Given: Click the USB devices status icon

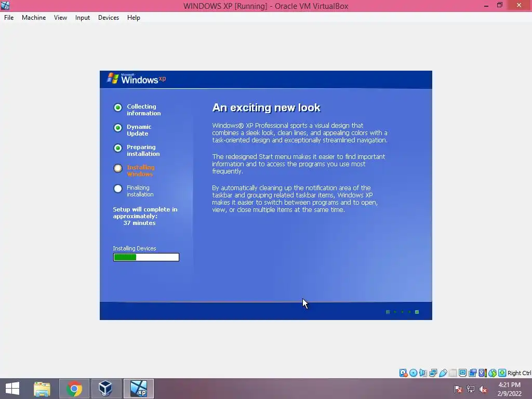Looking at the screenshot, I should click(443, 373).
